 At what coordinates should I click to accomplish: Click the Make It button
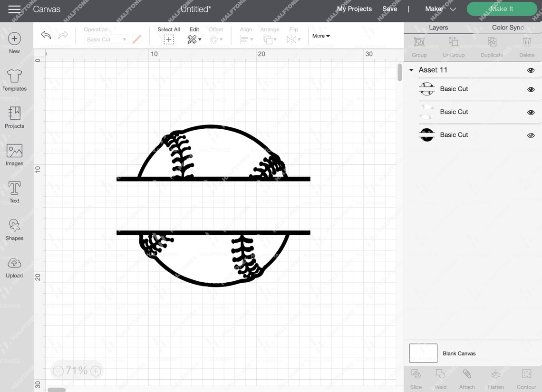(502, 9)
